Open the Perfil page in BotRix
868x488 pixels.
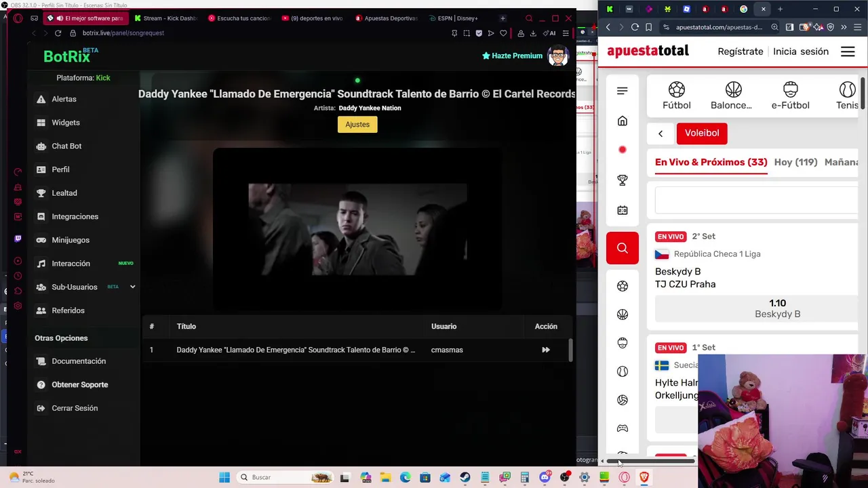[x=60, y=169]
